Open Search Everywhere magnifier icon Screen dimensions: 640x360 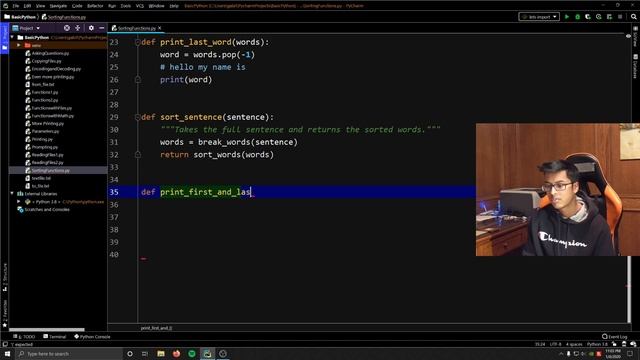point(633,17)
